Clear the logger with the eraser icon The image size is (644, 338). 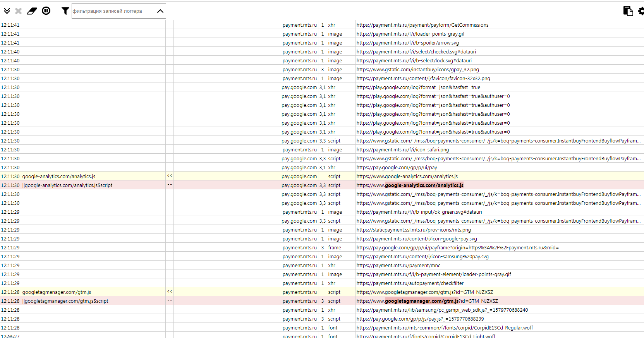32,11
